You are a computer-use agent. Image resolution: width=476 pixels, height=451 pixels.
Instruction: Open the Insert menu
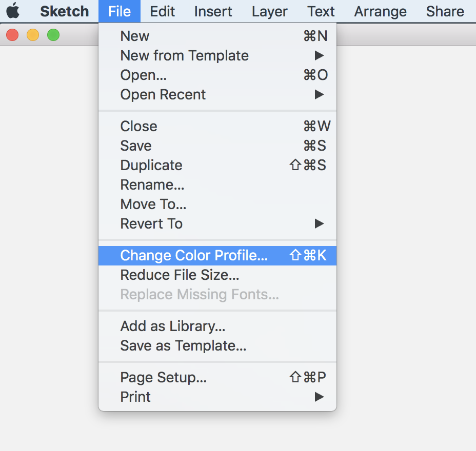pos(213,11)
